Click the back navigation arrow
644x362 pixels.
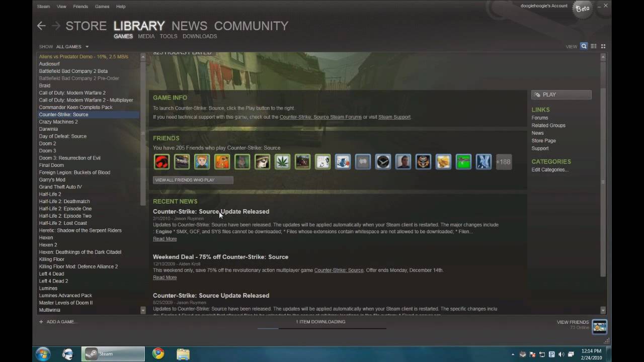tap(41, 26)
